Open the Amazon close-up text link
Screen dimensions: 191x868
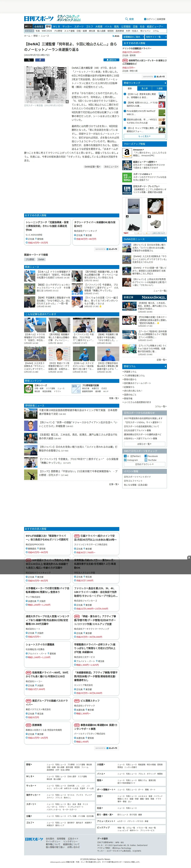coord(138,149)
